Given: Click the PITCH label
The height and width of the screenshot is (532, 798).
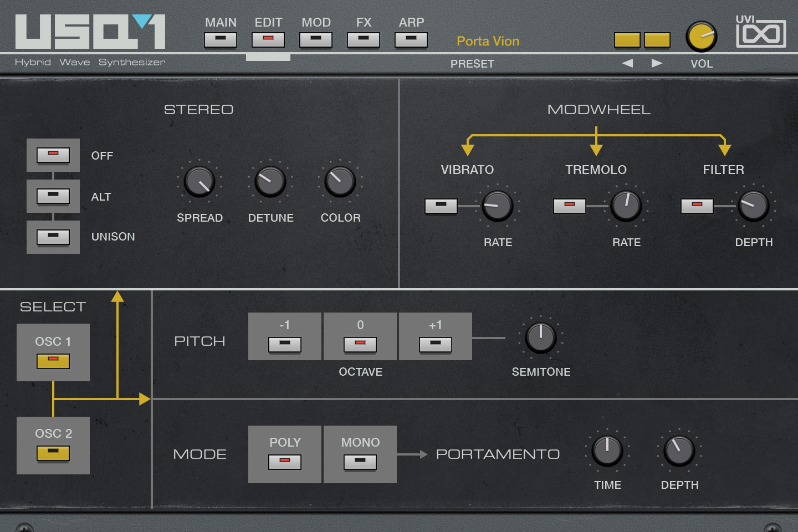Looking at the screenshot, I should (200, 341).
